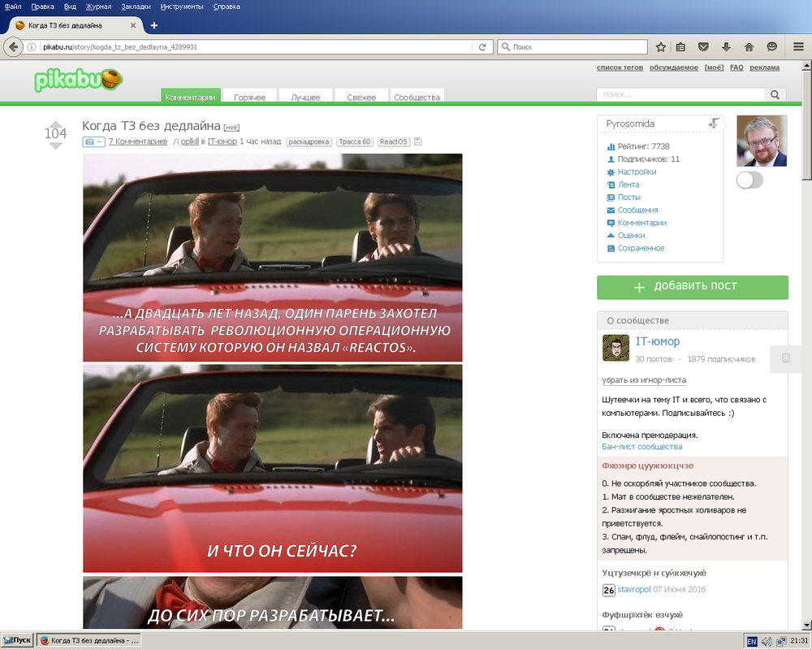Click the site search magnifier icon
The height and width of the screenshot is (650, 812).
(775, 94)
